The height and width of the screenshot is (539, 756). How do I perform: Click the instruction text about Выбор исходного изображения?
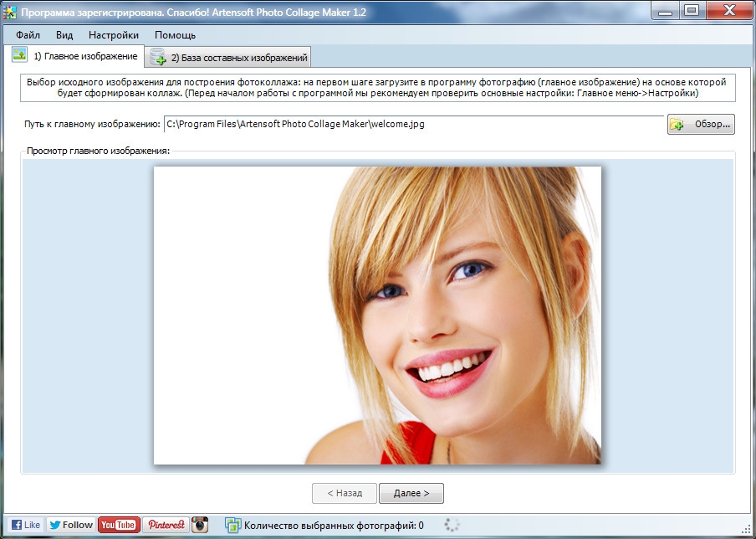coord(377,88)
